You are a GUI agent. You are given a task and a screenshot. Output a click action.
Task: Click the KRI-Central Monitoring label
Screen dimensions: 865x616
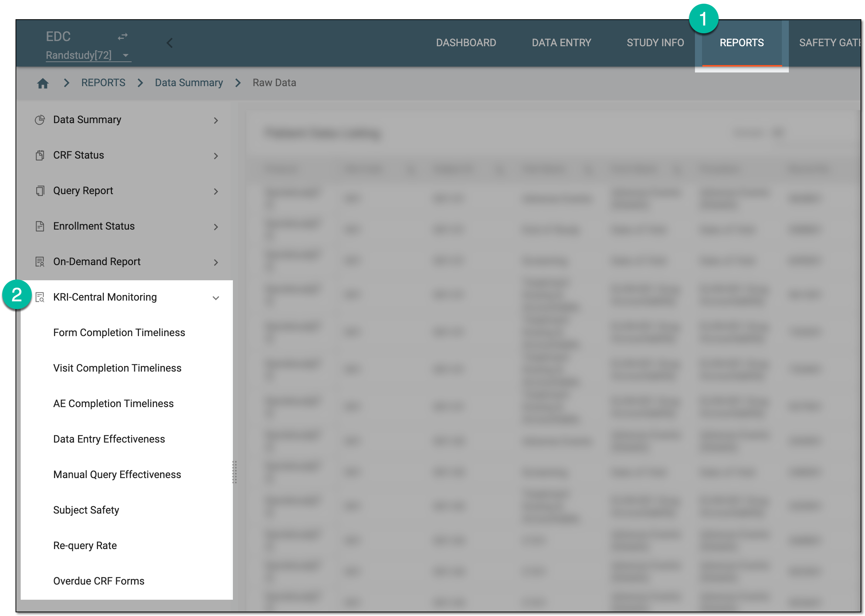105,297
